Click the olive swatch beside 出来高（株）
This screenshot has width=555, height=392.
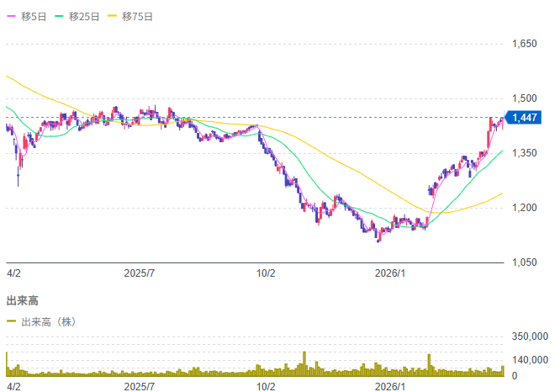(x=11, y=321)
